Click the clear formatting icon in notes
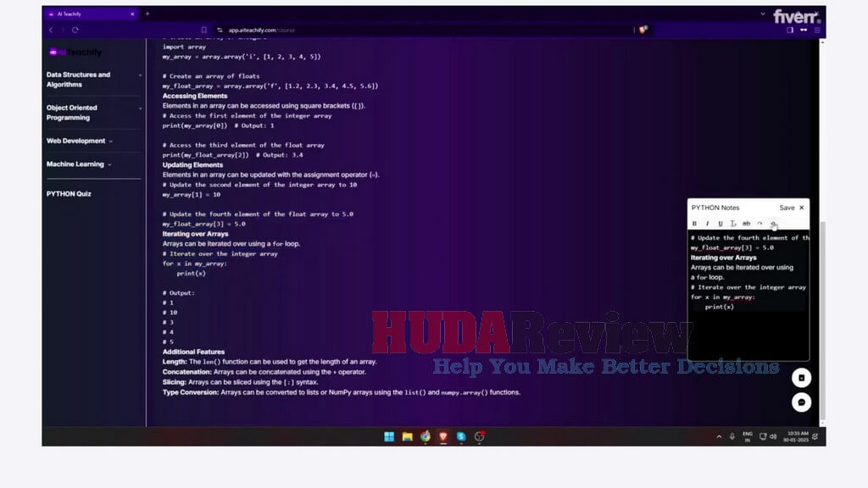 coord(733,224)
